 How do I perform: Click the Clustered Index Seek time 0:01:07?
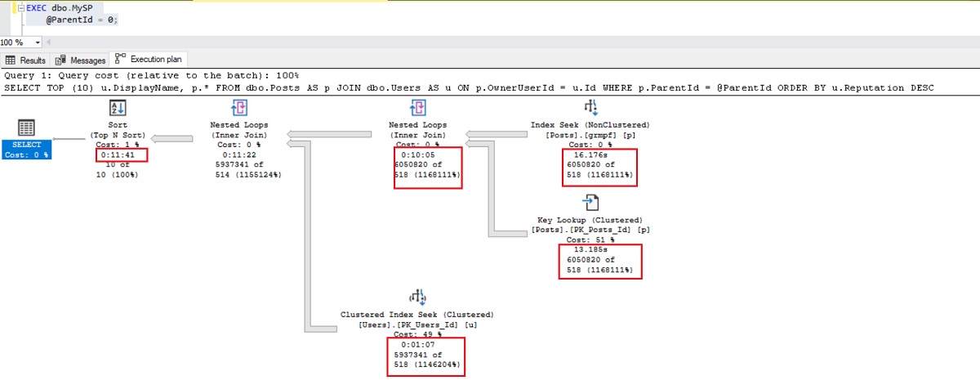[417, 344]
